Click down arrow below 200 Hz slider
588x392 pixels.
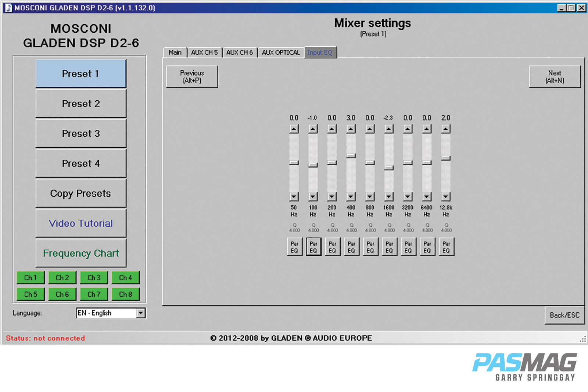click(332, 197)
